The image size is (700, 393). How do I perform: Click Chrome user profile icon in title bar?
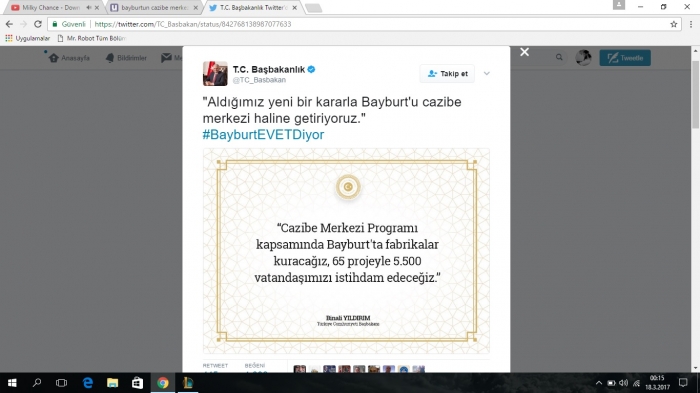(619, 4)
